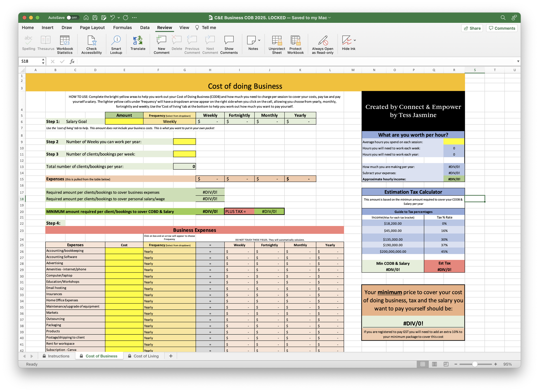
Task: Click the Tell me search box
Action: pyautogui.click(x=205, y=28)
